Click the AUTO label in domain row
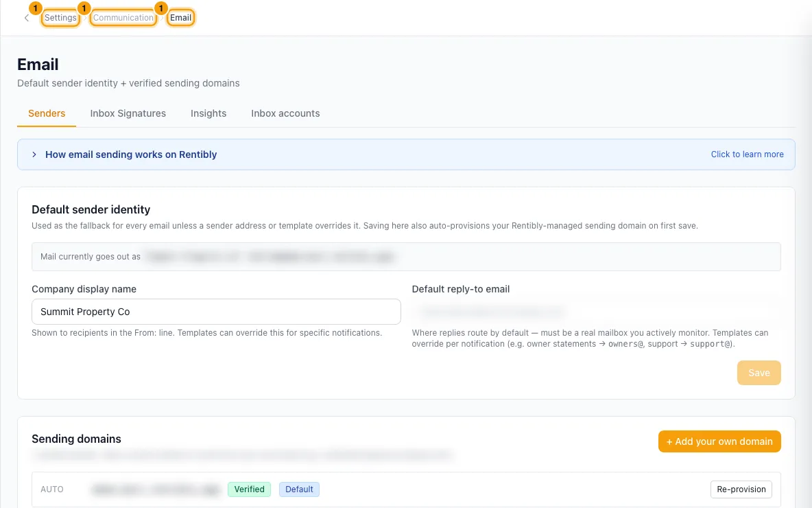The image size is (812, 508). tap(52, 489)
